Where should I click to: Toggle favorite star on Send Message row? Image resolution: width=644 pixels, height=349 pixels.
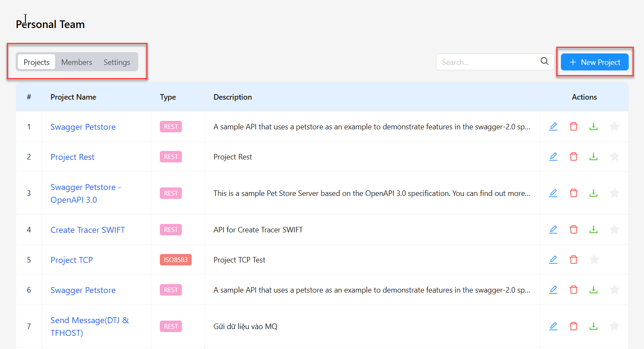(x=614, y=326)
